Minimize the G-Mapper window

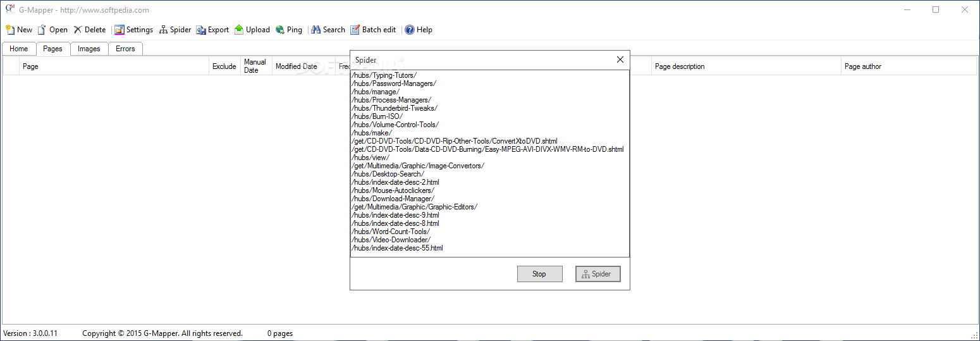pos(907,9)
